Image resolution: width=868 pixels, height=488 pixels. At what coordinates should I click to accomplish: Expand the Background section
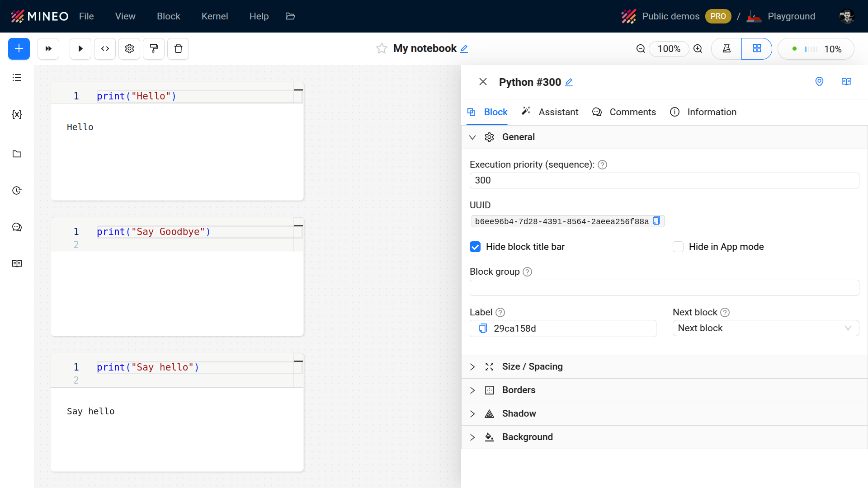click(665, 437)
